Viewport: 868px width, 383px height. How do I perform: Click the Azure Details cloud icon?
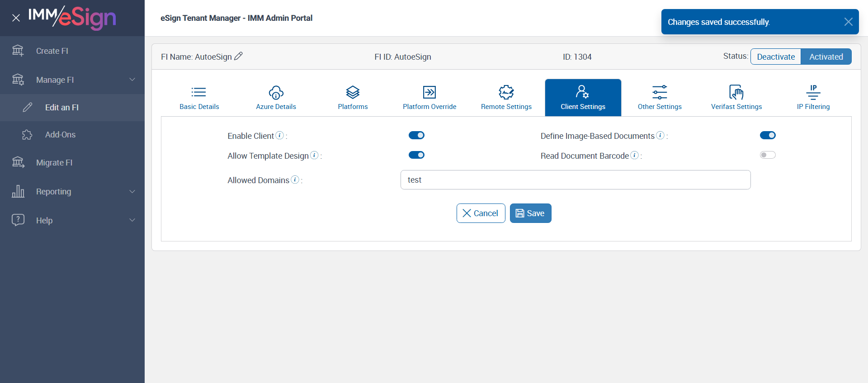tap(276, 92)
